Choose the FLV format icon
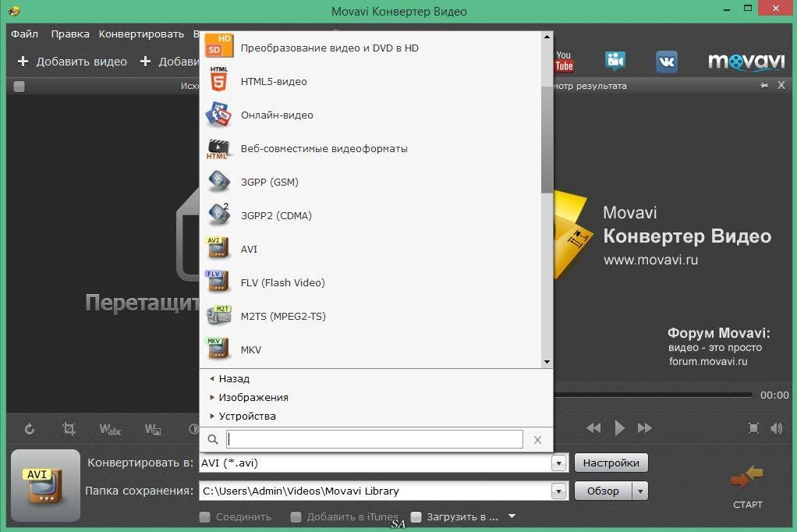This screenshot has height=532, width=797. (218, 282)
